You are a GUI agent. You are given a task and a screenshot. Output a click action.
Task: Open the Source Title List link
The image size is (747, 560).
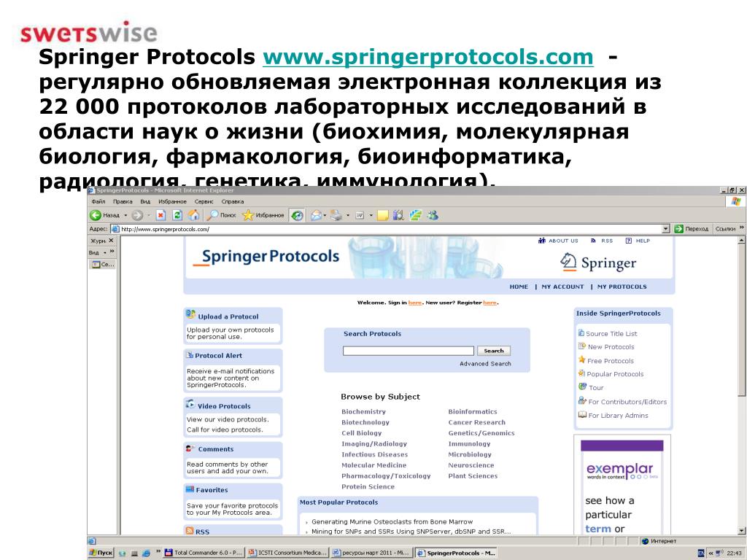click(x=611, y=333)
